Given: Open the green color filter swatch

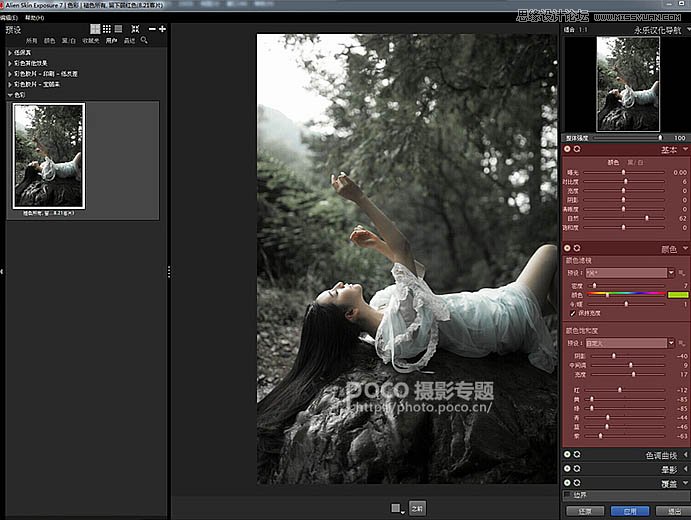Looking at the screenshot, I should tap(678, 294).
